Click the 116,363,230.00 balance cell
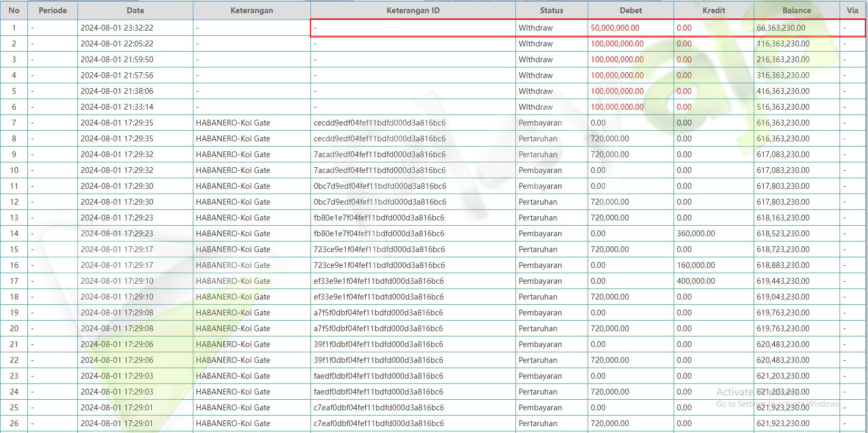 [x=783, y=44]
